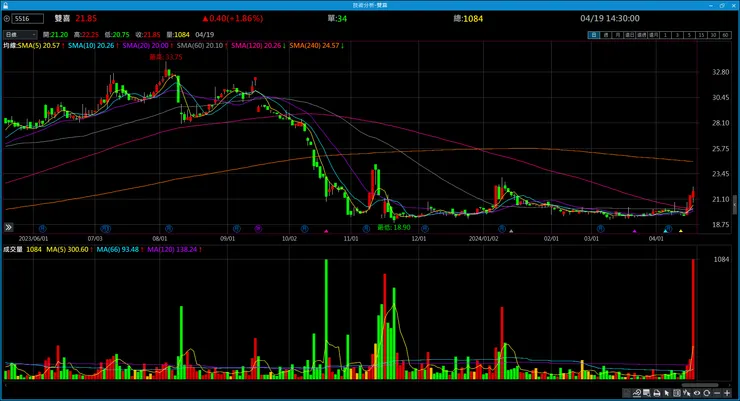This screenshot has width=740, height=401.
Task: Click the SMA(120) 20.26 indicator label
Action: point(256,45)
